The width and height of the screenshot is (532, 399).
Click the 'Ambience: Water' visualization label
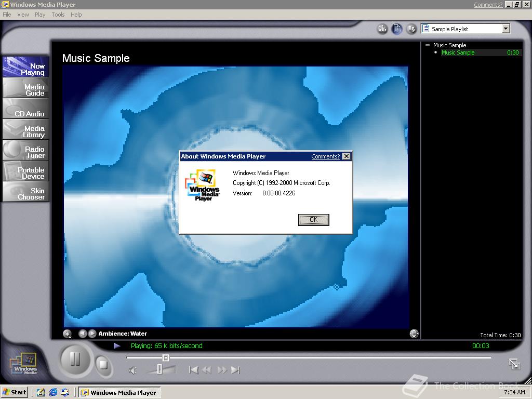(x=123, y=334)
